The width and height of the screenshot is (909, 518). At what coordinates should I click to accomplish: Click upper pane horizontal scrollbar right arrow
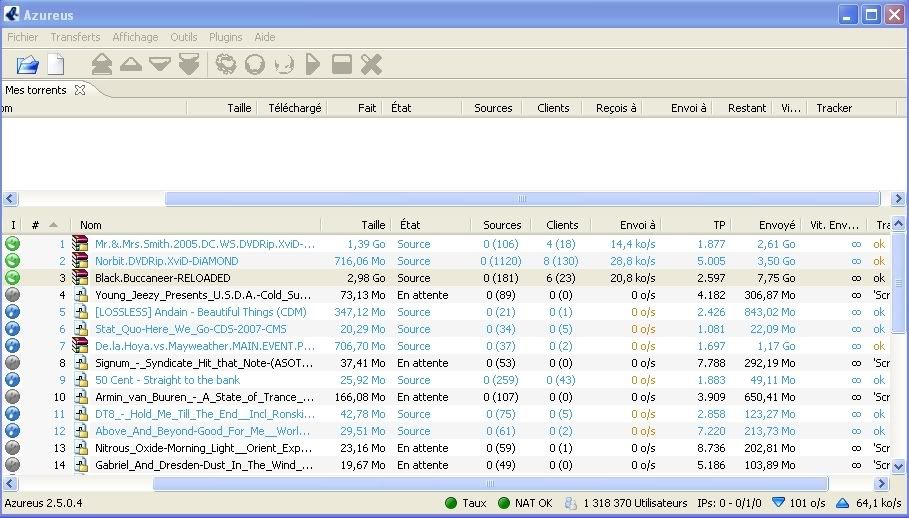click(x=898, y=199)
